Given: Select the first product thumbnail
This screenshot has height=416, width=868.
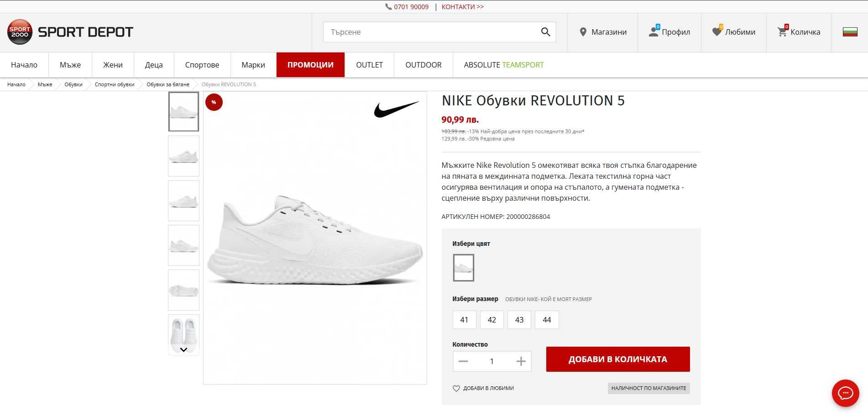Looking at the screenshot, I should click(183, 112).
